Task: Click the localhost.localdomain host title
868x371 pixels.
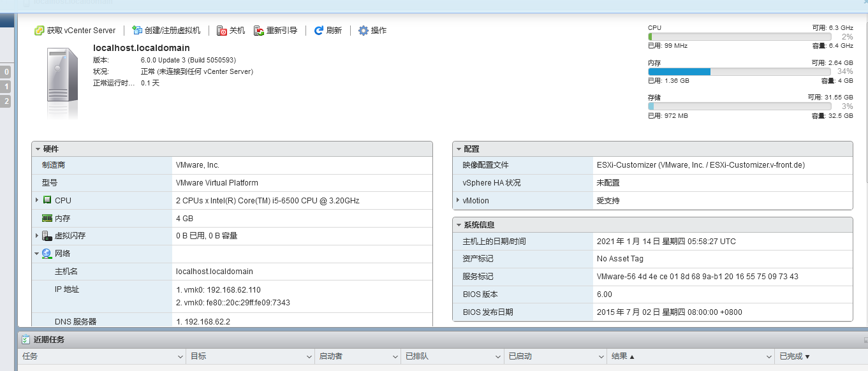Action: coord(142,48)
